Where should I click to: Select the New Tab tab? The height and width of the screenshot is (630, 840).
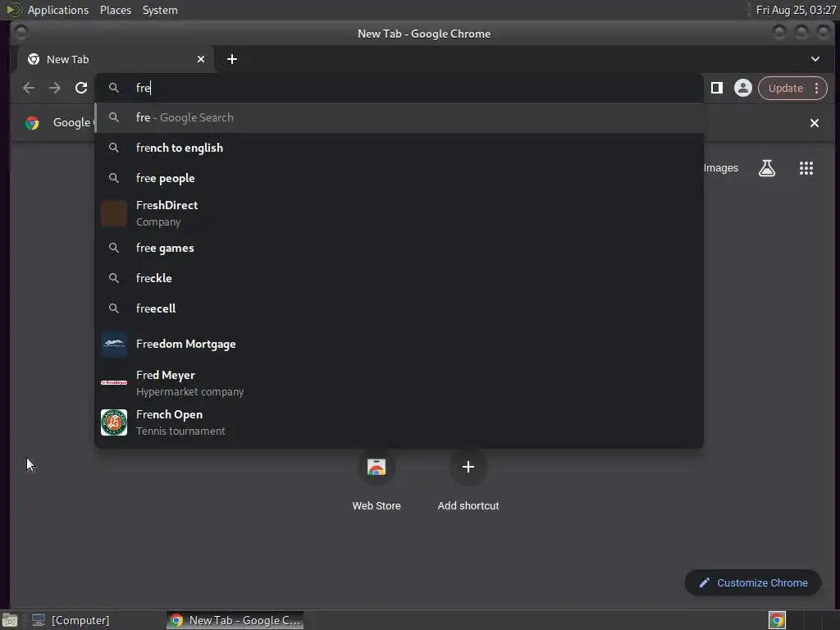116,59
